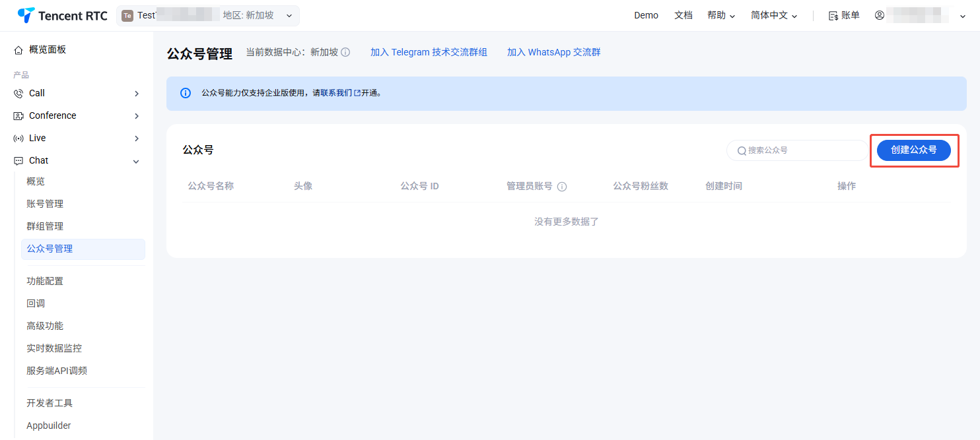Image resolution: width=980 pixels, height=440 pixels.
Task: Click the blue info icon in notice banner
Action: point(186,93)
